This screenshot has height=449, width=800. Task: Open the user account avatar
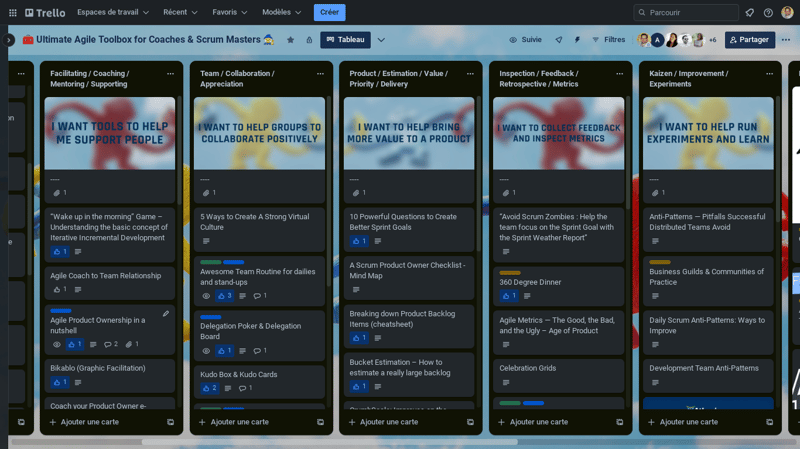point(787,12)
